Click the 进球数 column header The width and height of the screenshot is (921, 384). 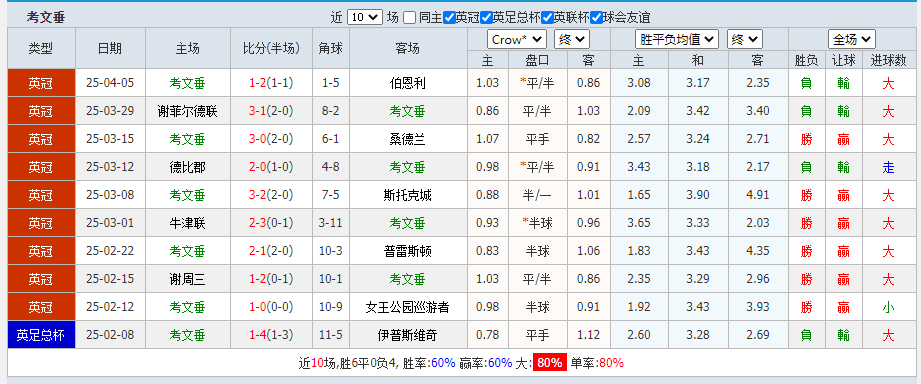tap(888, 60)
